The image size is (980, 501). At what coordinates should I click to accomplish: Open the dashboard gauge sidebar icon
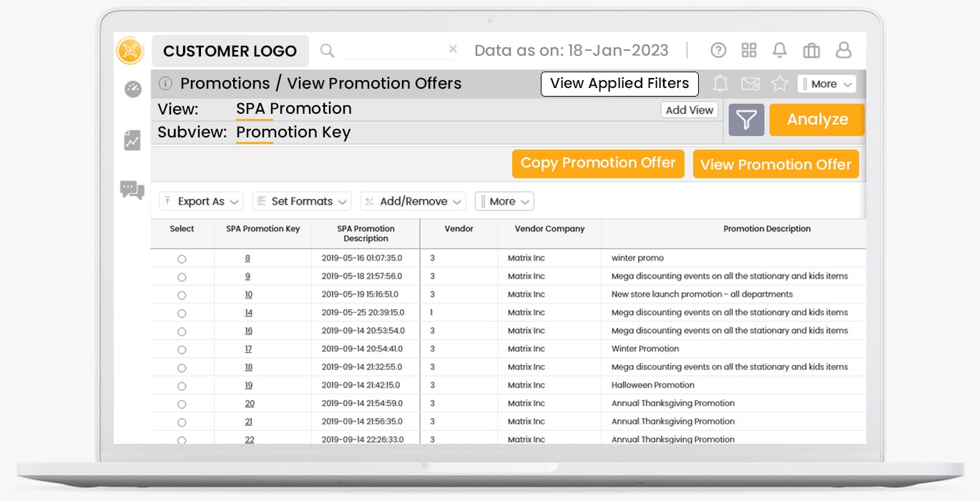tap(133, 89)
